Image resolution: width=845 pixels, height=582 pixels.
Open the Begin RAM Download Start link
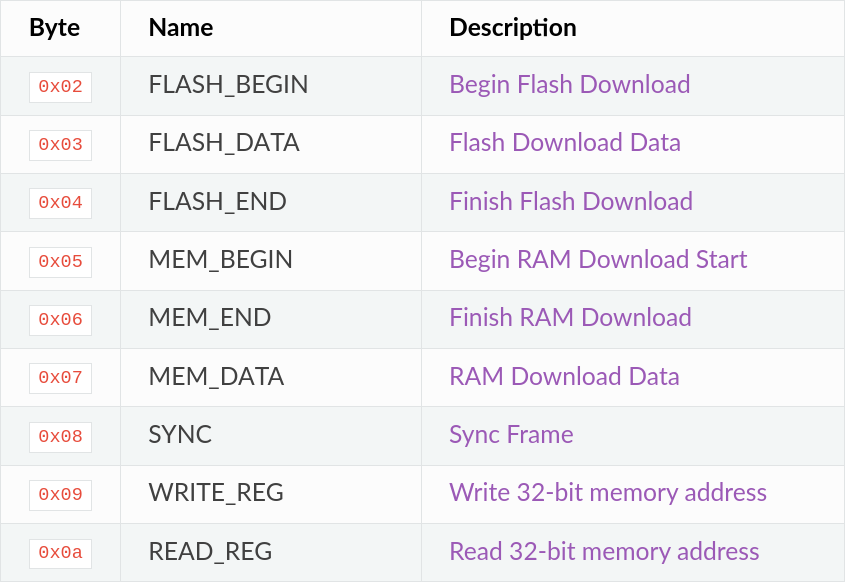597,260
